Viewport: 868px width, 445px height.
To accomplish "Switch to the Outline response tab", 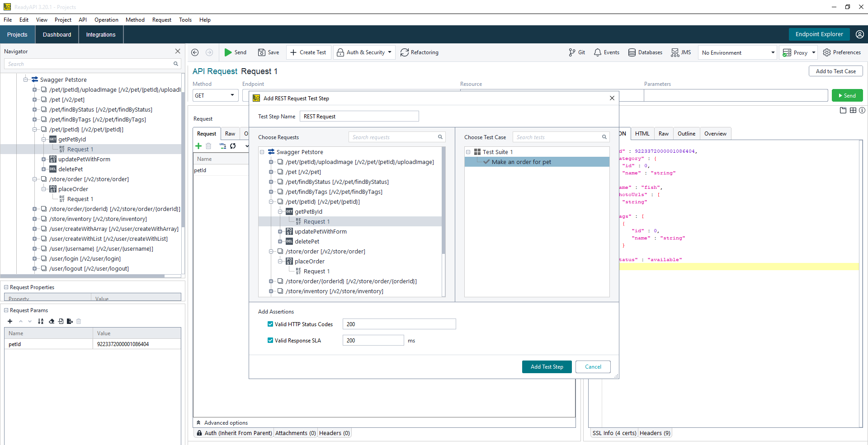I will click(686, 134).
